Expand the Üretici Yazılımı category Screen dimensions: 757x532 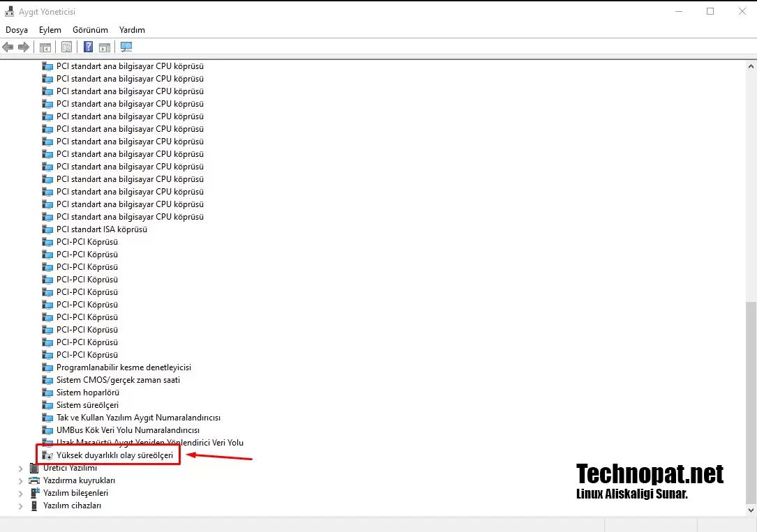[20, 468]
